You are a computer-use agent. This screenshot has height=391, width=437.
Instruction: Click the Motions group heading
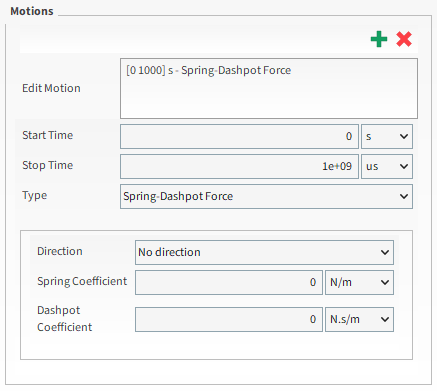32,11
